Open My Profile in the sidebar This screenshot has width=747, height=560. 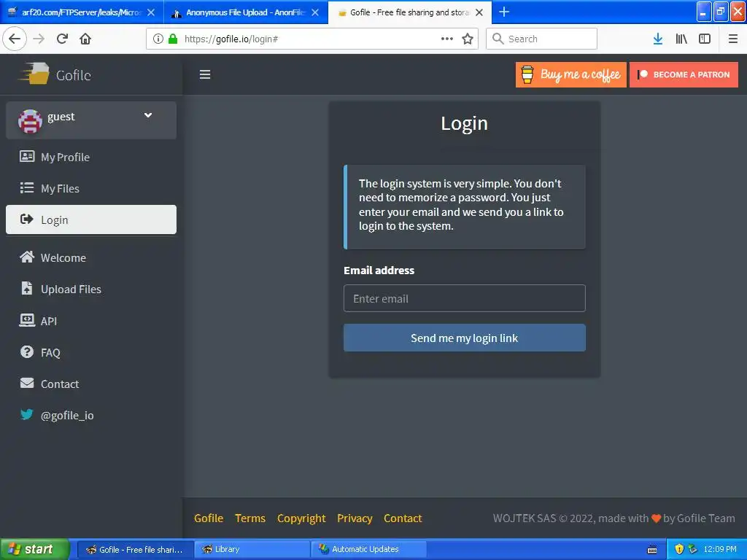pyautogui.click(x=91, y=157)
